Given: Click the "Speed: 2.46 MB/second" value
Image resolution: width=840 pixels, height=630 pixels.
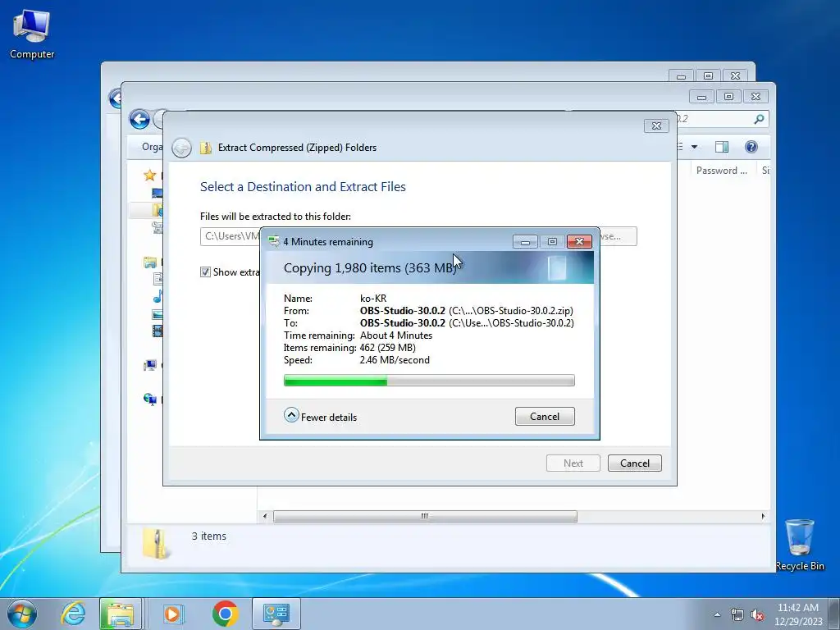Looking at the screenshot, I should 395,360.
